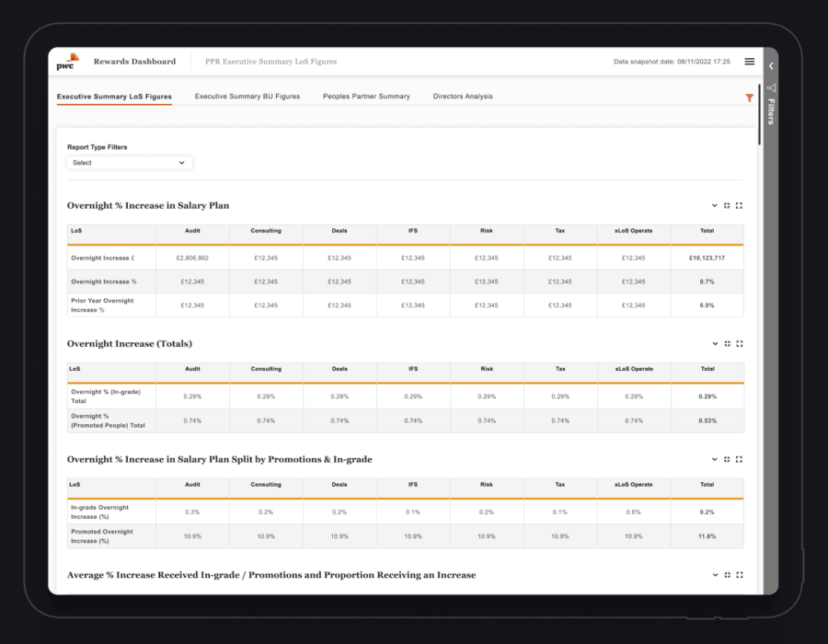Click the PPR Executive Summary LoS Figures heading
Viewport: 828px width, 644px height.
pos(271,61)
